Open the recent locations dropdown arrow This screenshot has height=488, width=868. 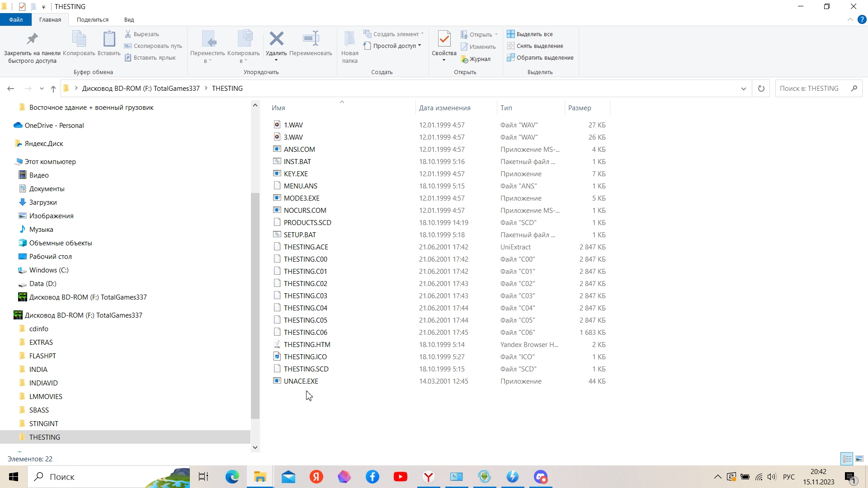click(x=42, y=89)
